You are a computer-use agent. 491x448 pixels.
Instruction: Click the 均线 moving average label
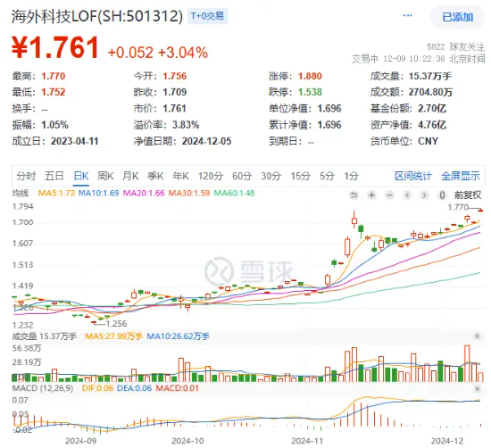point(21,193)
